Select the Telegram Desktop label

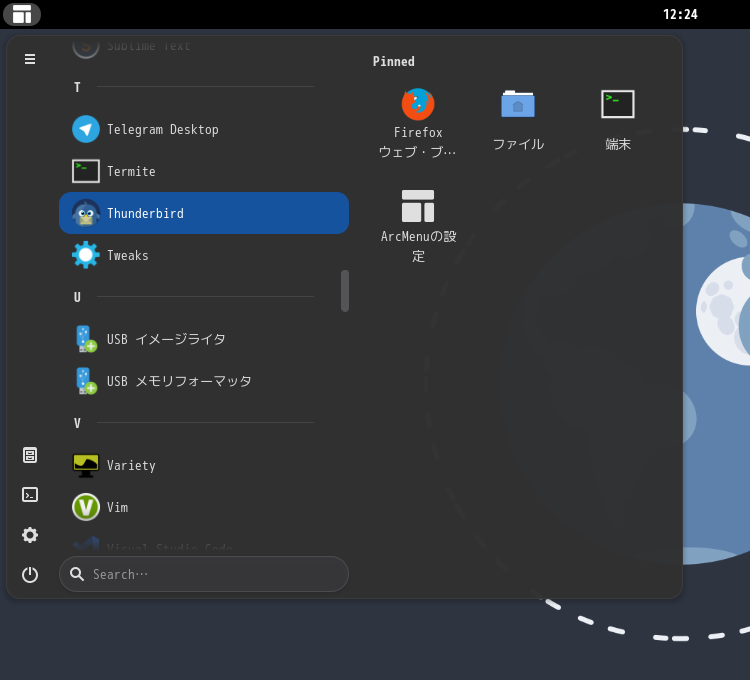pyautogui.click(x=163, y=130)
